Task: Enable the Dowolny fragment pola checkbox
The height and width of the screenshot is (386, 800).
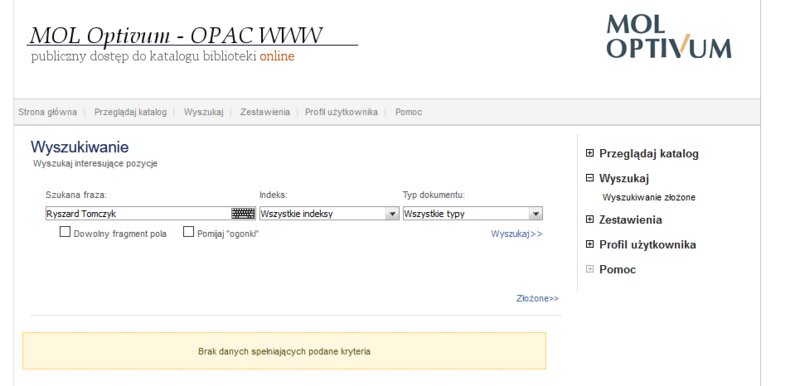Action: (x=65, y=232)
